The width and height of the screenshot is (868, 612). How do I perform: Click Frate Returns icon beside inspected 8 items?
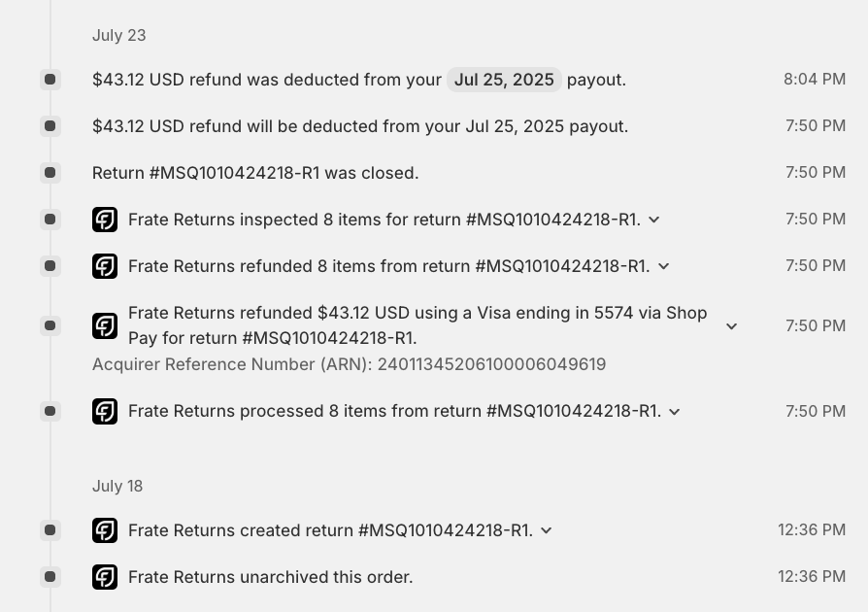(105, 220)
